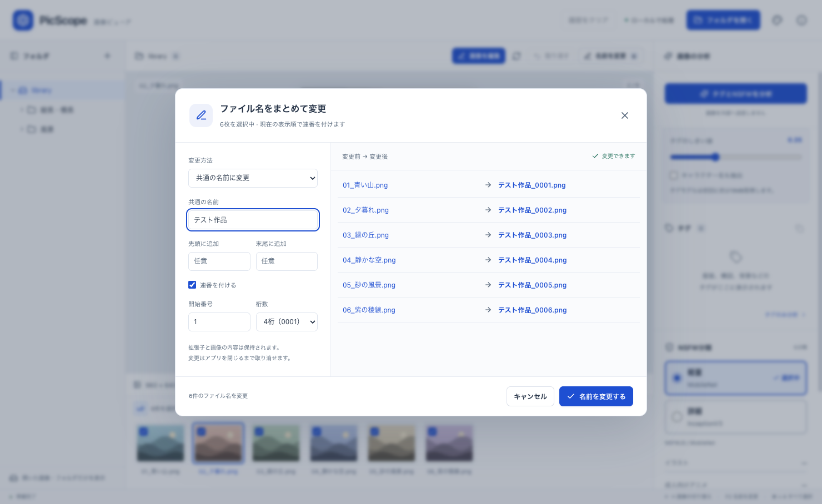The width and height of the screenshot is (822, 504).
Task: Open the 桁数 dropdown showing 4桁
Action: (287, 322)
